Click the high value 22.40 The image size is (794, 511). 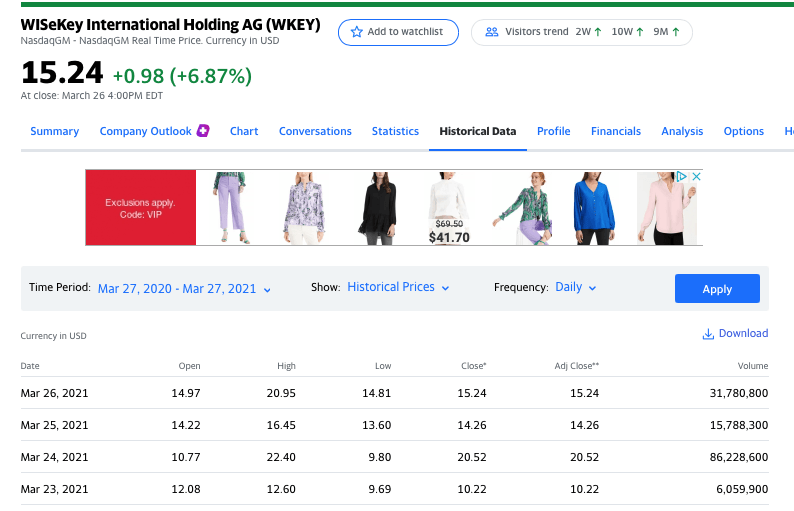pyautogui.click(x=281, y=457)
